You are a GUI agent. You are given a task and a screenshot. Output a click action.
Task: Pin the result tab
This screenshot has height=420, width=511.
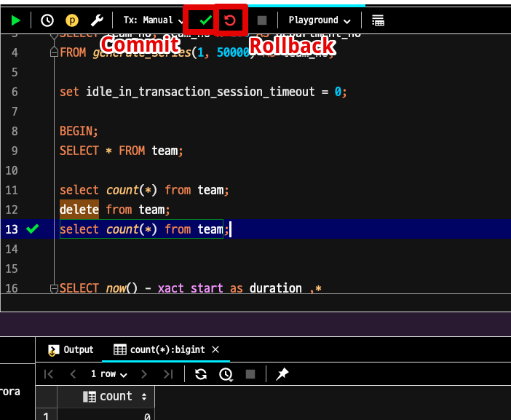282,374
